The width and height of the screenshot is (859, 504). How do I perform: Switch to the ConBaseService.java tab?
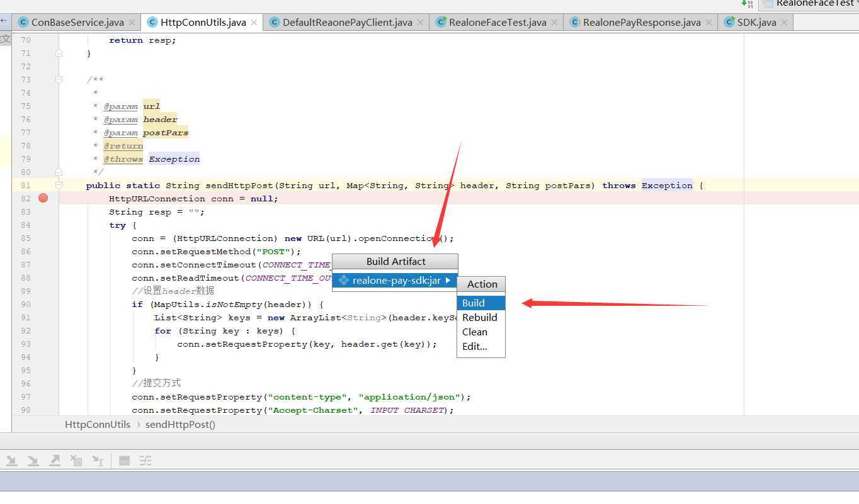click(x=77, y=22)
